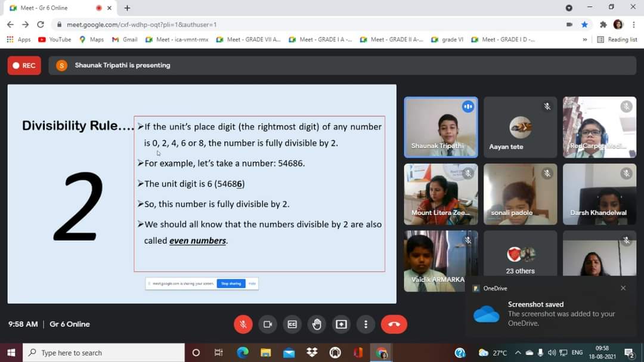Close the Meet - Gr 6 Online tab
This screenshot has width=644, height=362.
(x=109, y=8)
